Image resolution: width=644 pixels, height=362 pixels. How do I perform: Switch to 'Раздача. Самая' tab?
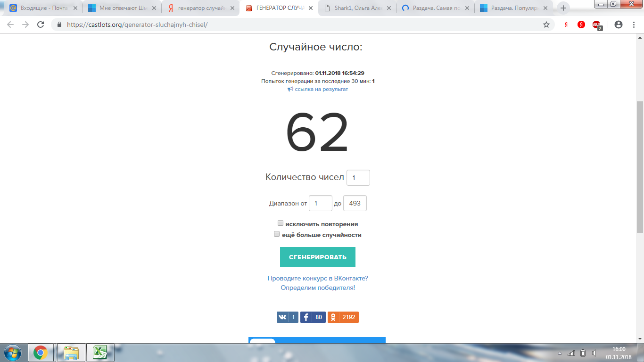click(435, 8)
